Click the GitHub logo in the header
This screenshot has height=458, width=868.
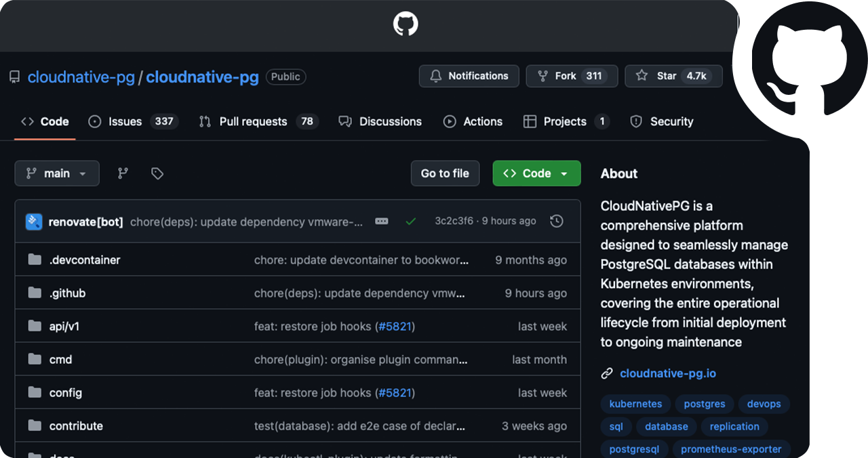click(406, 24)
